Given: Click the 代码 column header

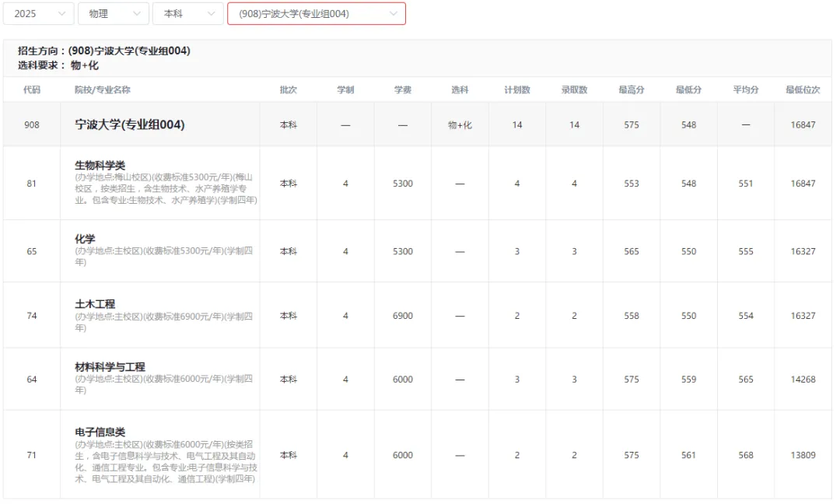Looking at the screenshot, I should [32, 89].
